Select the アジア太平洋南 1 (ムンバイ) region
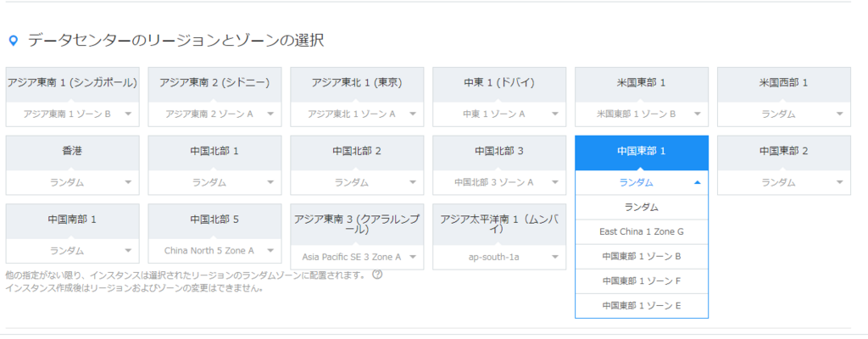 point(499,225)
